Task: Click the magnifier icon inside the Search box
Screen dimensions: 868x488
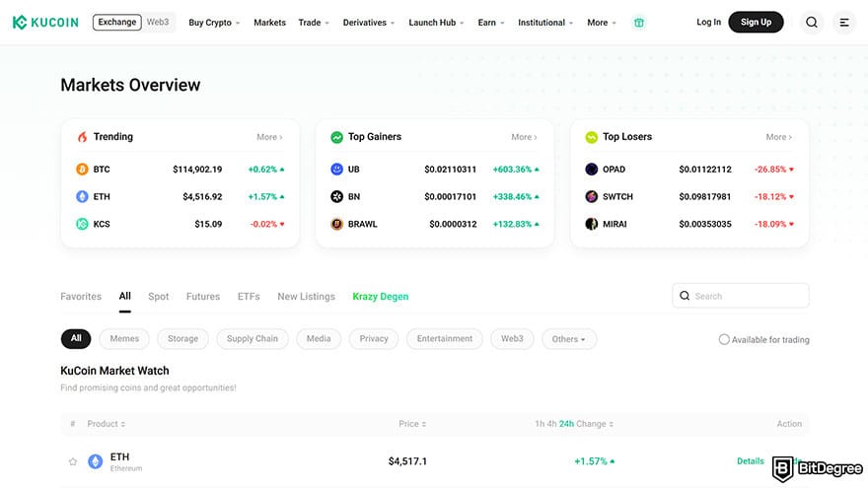Action: pos(685,296)
